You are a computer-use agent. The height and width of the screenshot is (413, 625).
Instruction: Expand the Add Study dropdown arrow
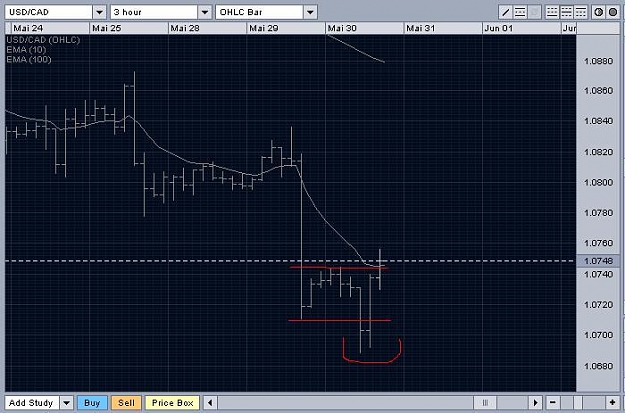coord(67,403)
